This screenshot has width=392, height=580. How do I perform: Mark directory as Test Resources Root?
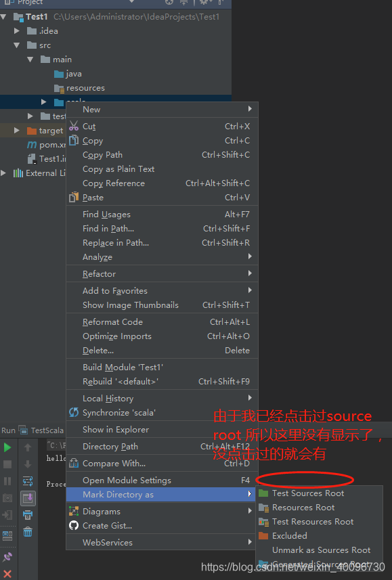(319, 522)
